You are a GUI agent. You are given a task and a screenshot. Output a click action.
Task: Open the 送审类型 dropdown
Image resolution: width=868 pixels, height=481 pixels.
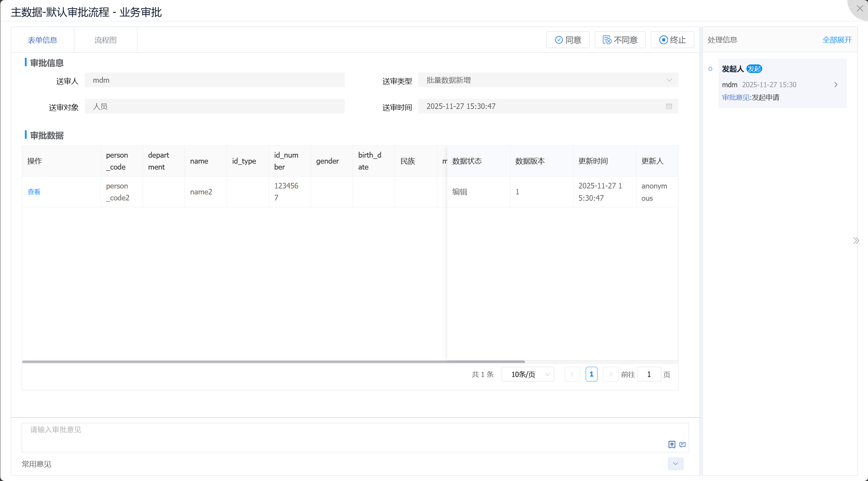[x=548, y=80]
